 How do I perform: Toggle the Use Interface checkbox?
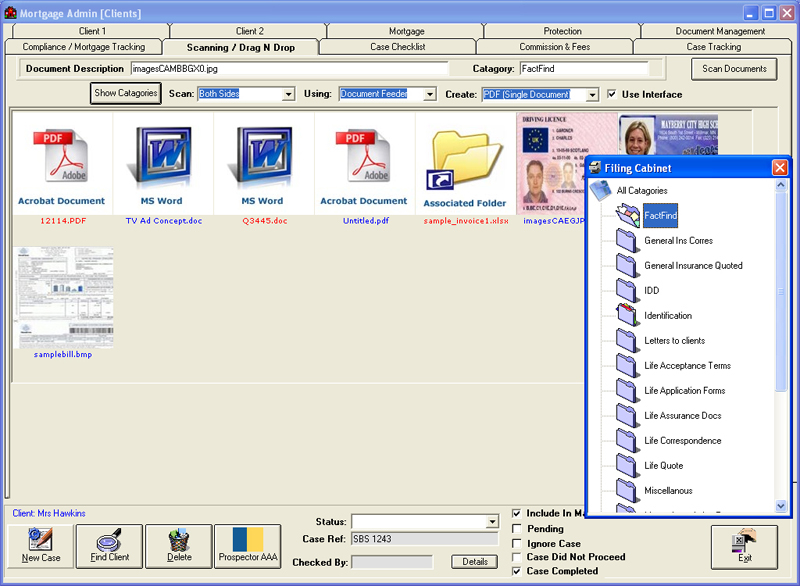pyautogui.click(x=612, y=94)
